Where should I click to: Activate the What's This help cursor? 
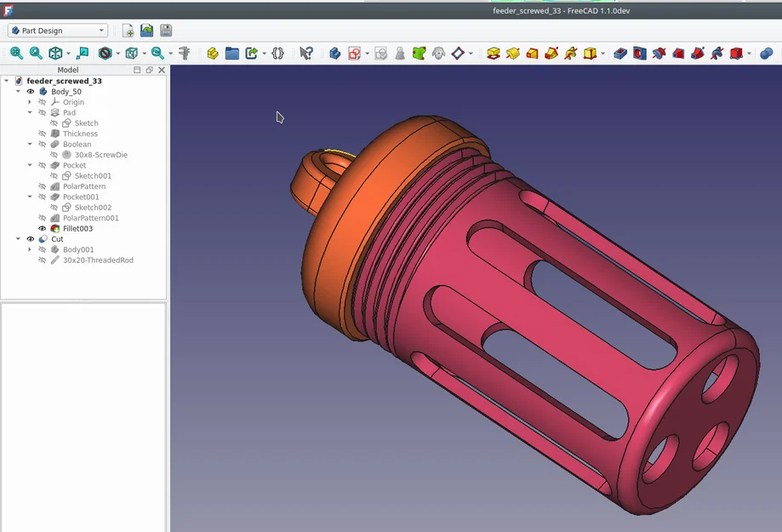click(x=306, y=53)
